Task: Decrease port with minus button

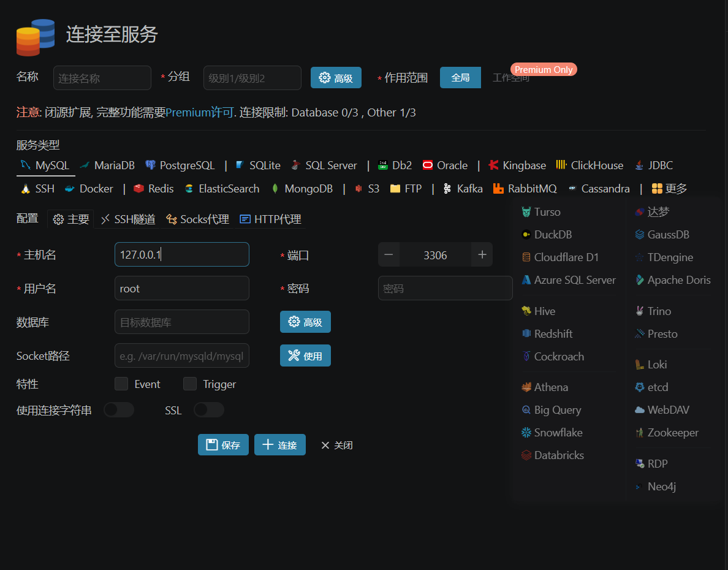Action: tap(389, 254)
